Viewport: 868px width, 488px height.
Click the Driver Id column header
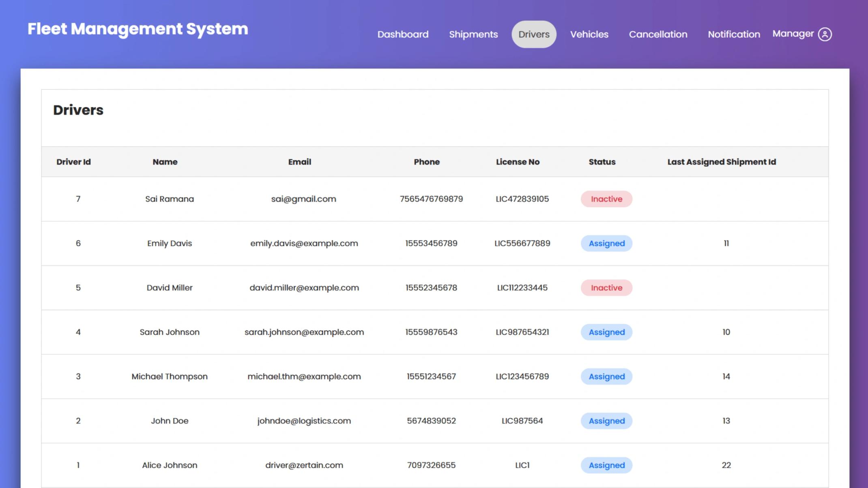tap(73, 162)
